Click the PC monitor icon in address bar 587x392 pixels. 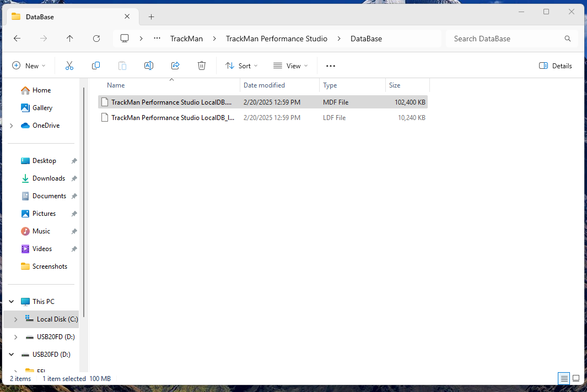click(x=125, y=39)
